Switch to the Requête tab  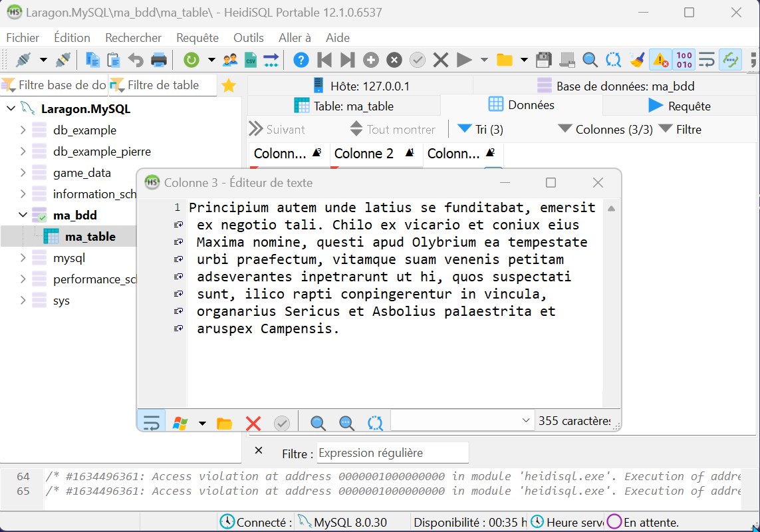click(680, 106)
